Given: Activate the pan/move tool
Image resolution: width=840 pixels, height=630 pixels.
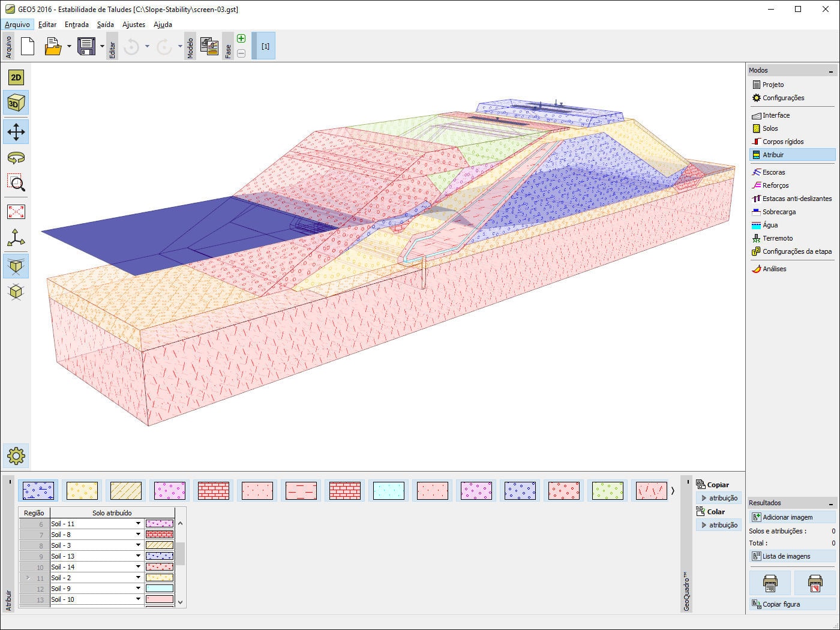Looking at the screenshot, I should coord(16,131).
